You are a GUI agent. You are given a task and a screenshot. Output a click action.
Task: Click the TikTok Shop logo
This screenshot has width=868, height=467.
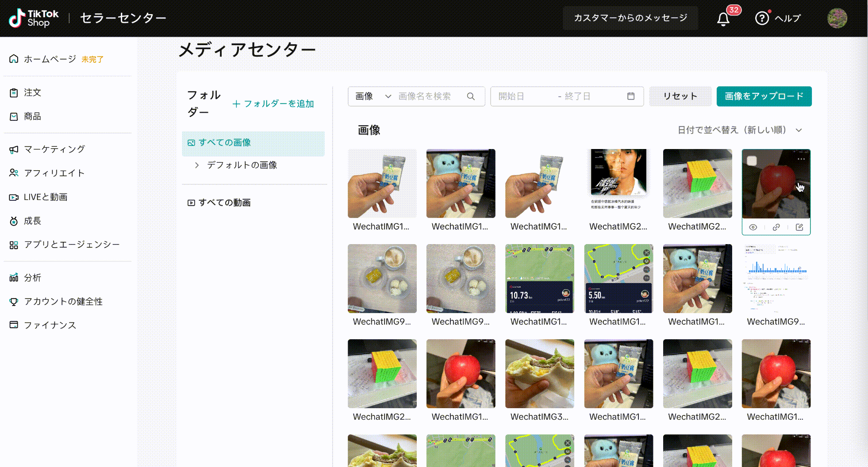[x=34, y=18]
